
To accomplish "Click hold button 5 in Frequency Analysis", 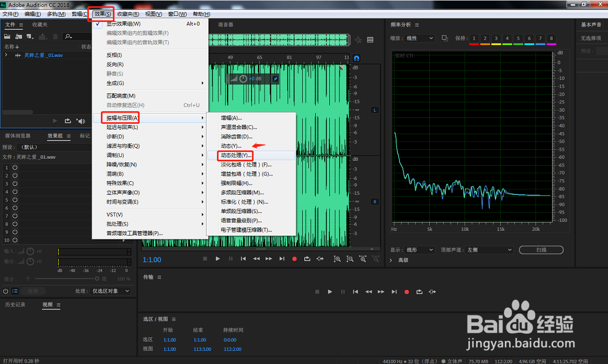I will tap(518, 38).
